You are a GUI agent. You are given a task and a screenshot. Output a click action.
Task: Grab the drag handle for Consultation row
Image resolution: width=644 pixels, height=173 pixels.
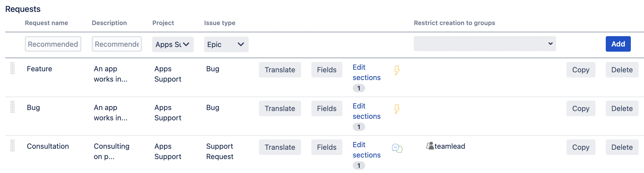[x=12, y=146]
